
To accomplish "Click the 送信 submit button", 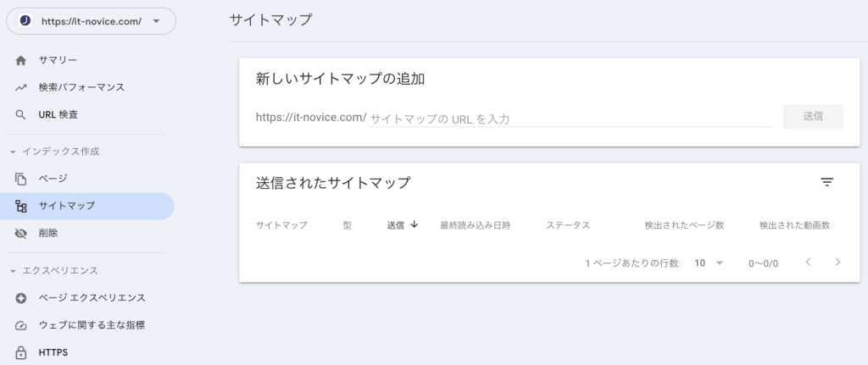I will point(813,117).
